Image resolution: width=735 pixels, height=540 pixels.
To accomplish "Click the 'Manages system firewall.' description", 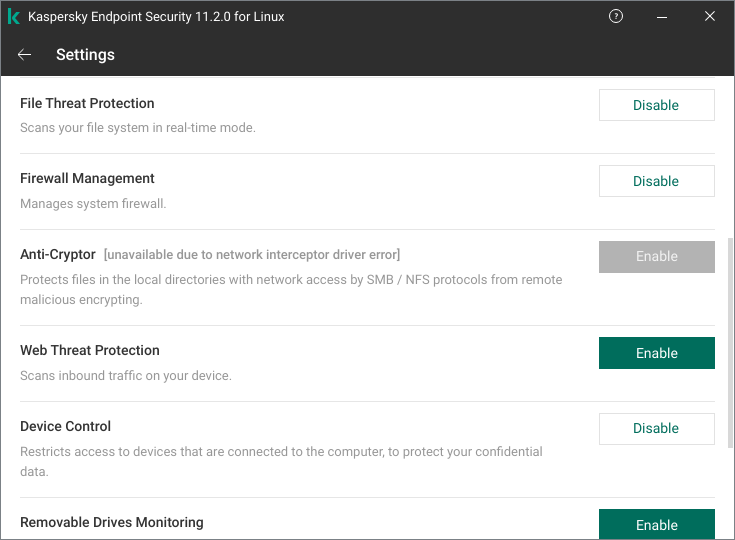I will pyautogui.click(x=93, y=204).
